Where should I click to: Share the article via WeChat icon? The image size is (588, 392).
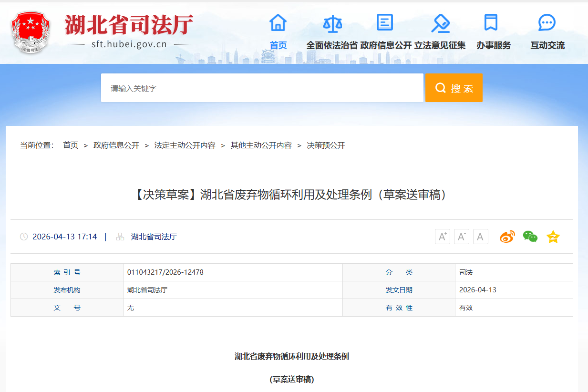pos(530,237)
